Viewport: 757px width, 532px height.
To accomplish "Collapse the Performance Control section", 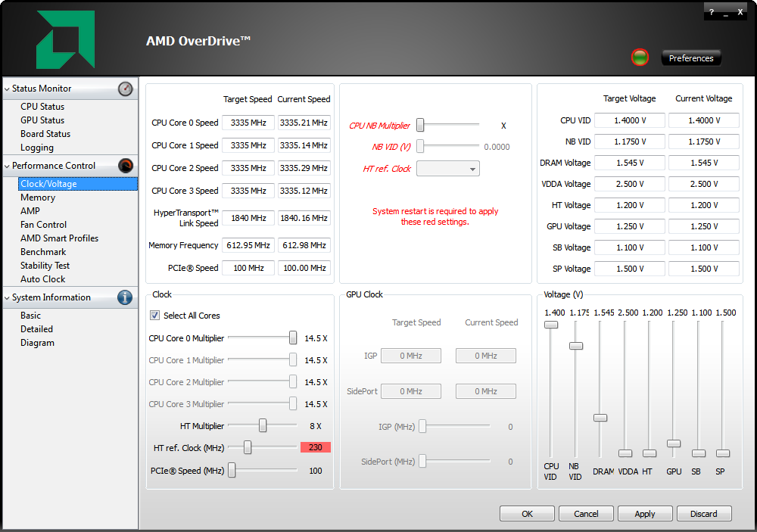I will [x=8, y=166].
